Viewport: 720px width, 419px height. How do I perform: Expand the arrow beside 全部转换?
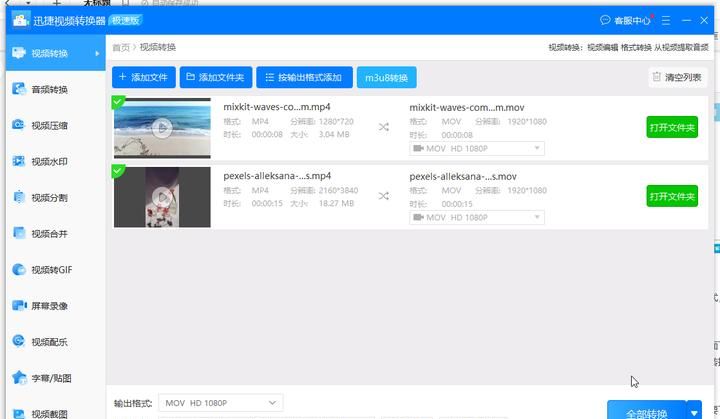click(x=694, y=411)
